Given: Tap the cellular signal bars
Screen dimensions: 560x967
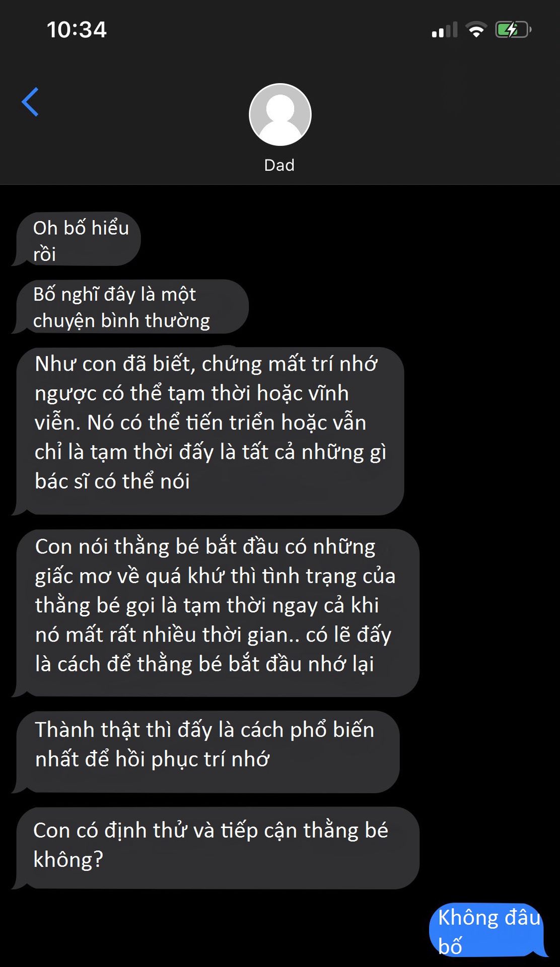Looking at the screenshot, I should pos(445,30).
